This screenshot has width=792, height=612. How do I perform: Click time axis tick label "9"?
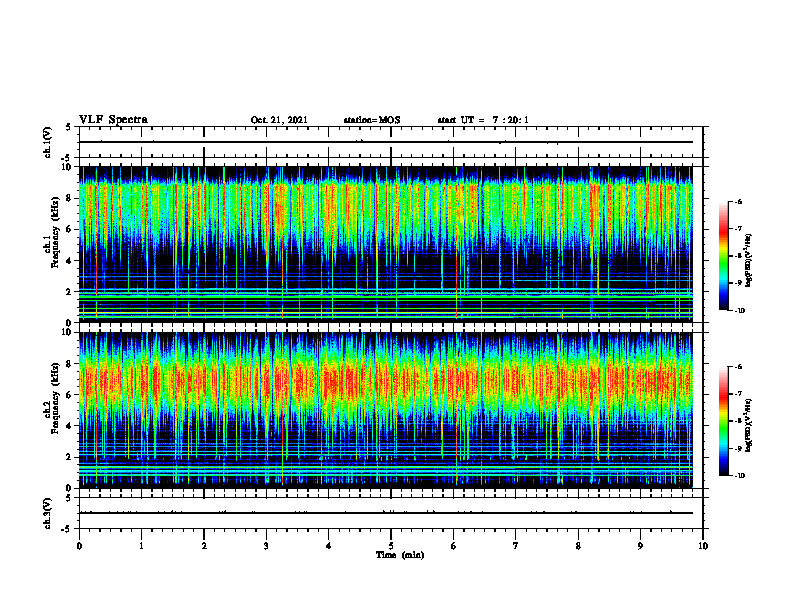click(x=640, y=546)
